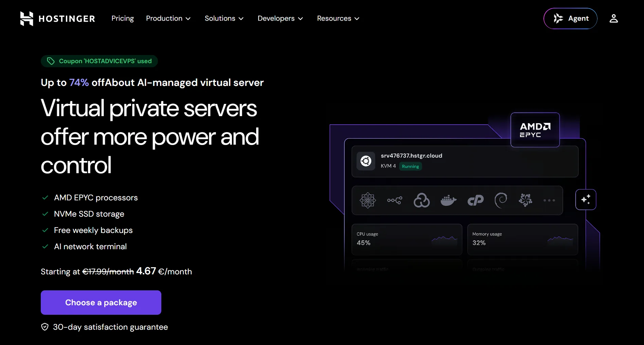Screen dimensions: 644x345
Task: Click the KVM 4 plan label
Action: [x=388, y=166]
